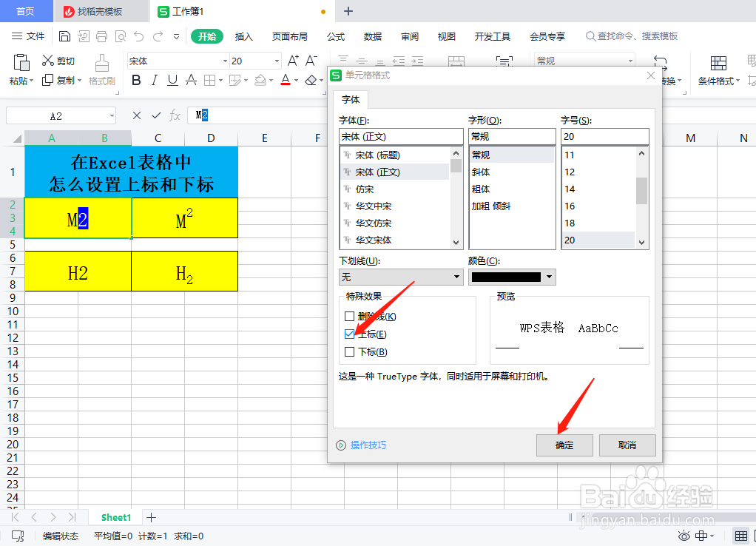Screen dimensions: 756x546
Task: Click the Fill color bucket icon
Action: 260,80
